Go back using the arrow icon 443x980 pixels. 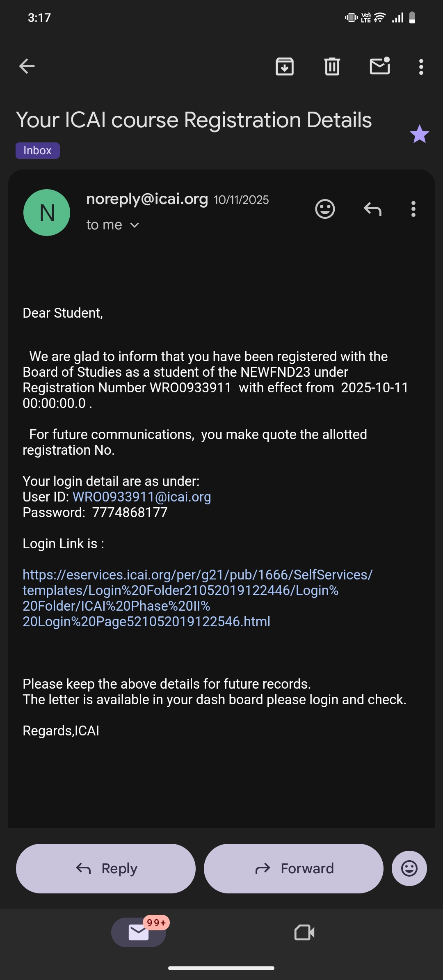click(x=27, y=66)
